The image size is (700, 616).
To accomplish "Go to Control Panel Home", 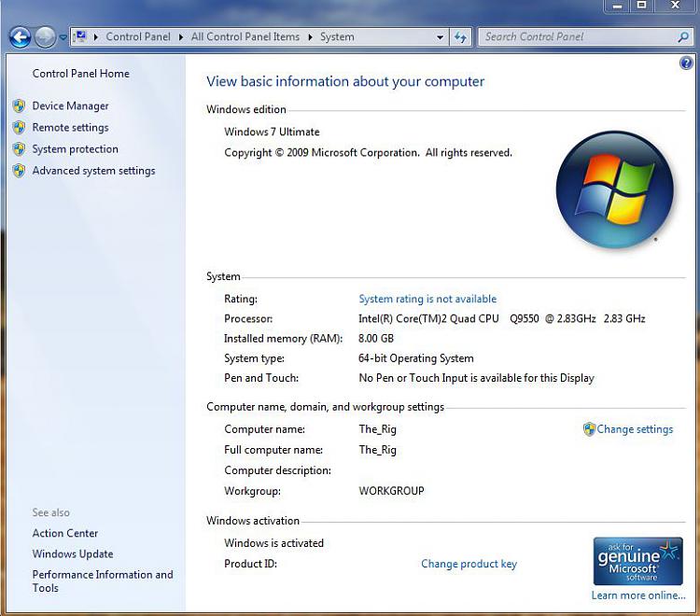I will [81, 74].
